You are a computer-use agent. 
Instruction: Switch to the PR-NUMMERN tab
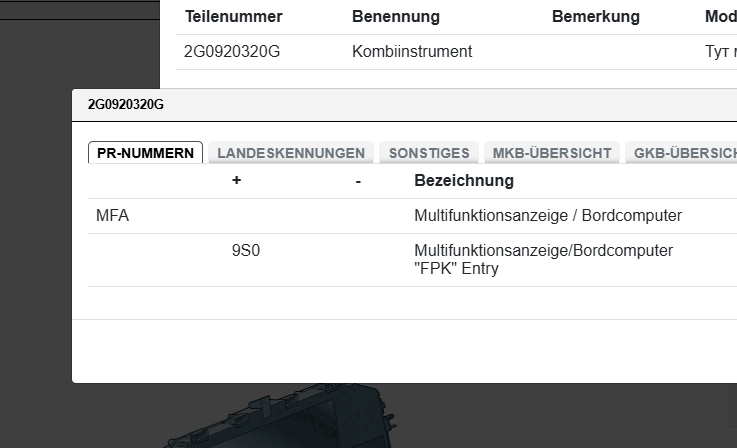(145, 153)
